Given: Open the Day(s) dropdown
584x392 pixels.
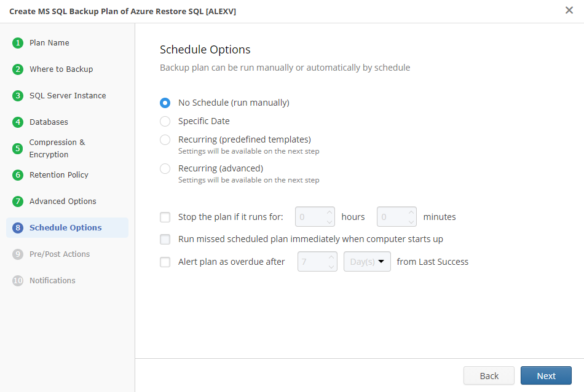Looking at the screenshot, I should [367, 261].
